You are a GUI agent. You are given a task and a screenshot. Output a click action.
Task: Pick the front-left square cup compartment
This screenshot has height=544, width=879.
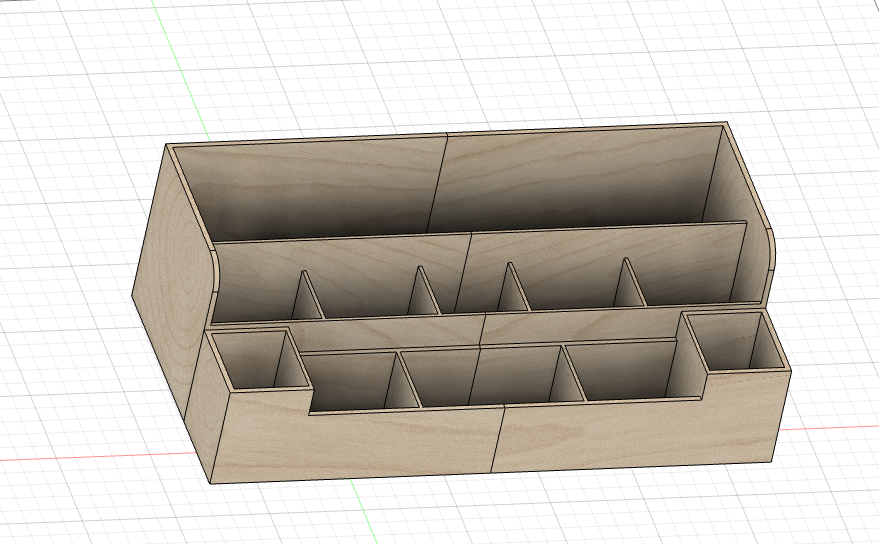tap(259, 359)
